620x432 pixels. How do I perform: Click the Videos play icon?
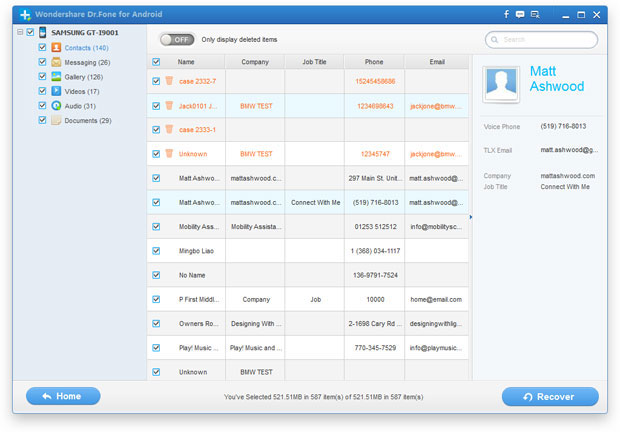tap(56, 91)
